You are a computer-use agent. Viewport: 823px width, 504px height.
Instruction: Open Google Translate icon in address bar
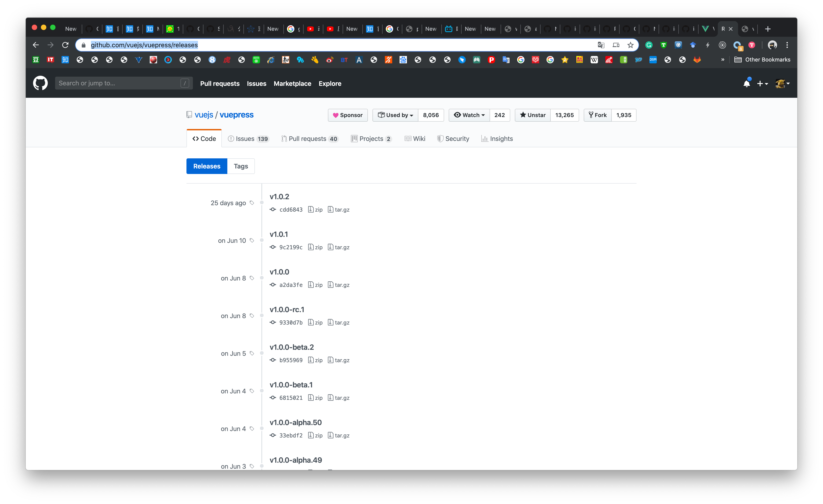[x=601, y=45]
